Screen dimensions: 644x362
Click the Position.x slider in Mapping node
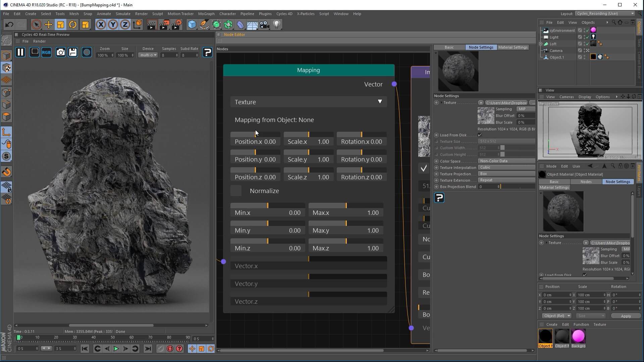[255, 134]
